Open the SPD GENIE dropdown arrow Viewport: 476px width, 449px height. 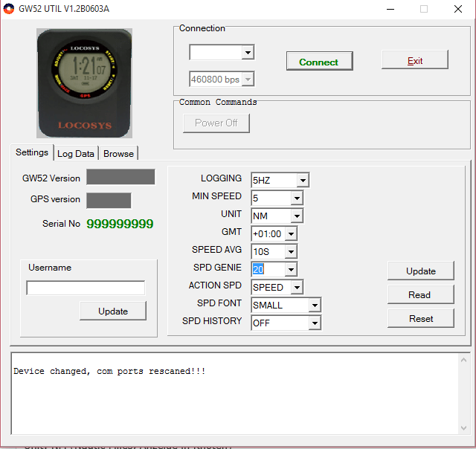pyautogui.click(x=291, y=269)
